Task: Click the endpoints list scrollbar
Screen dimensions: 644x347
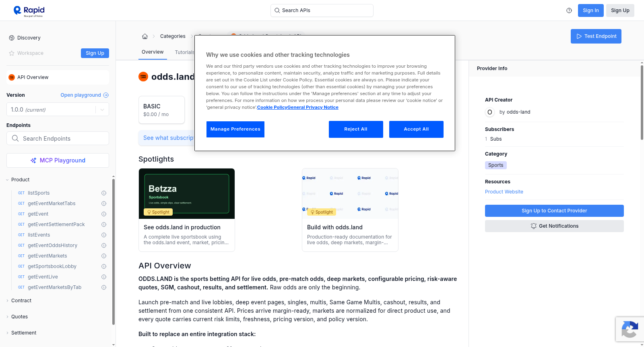Action: pyautogui.click(x=114, y=252)
